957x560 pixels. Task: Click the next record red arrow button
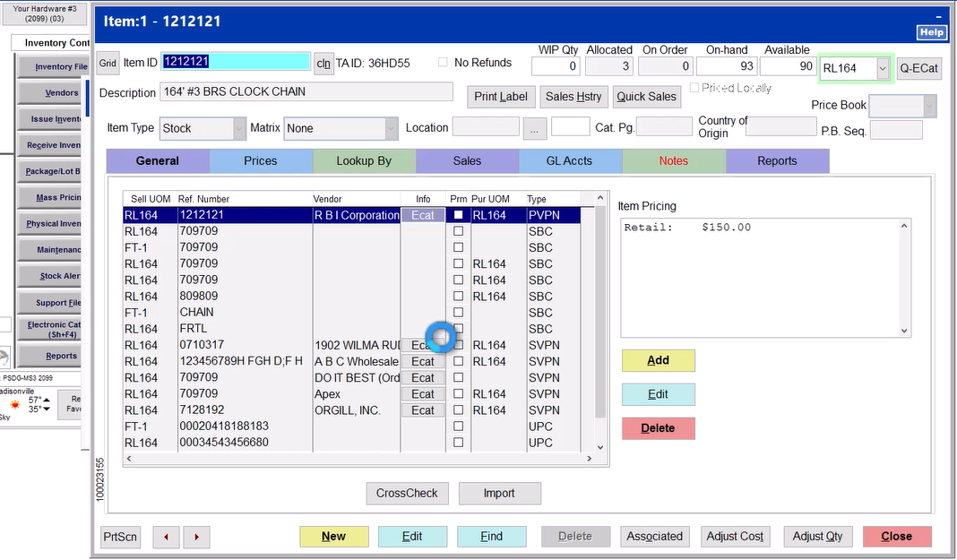click(x=196, y=537)
